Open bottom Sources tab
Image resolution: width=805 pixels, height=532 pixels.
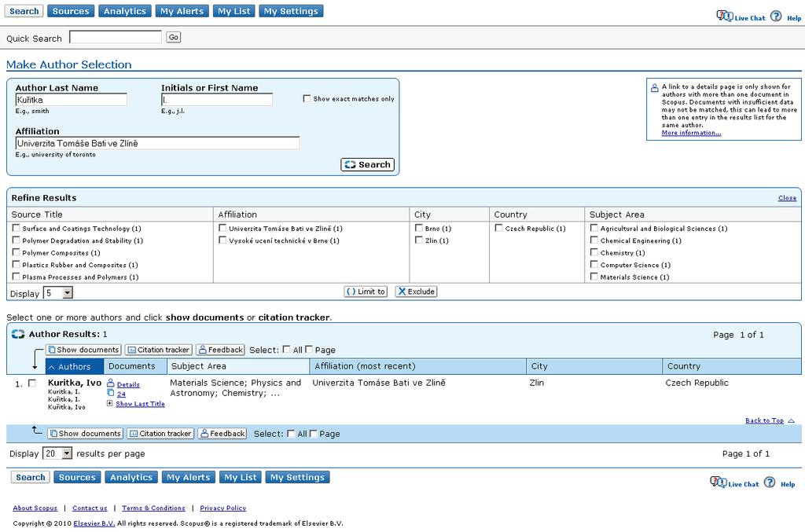77,477
